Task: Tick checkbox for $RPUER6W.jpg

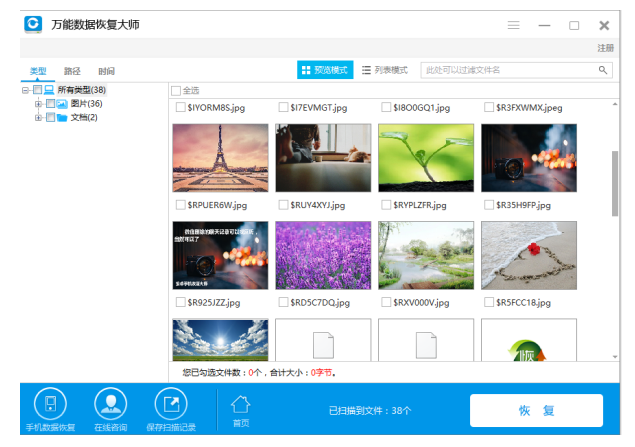Action: (180, 204)
